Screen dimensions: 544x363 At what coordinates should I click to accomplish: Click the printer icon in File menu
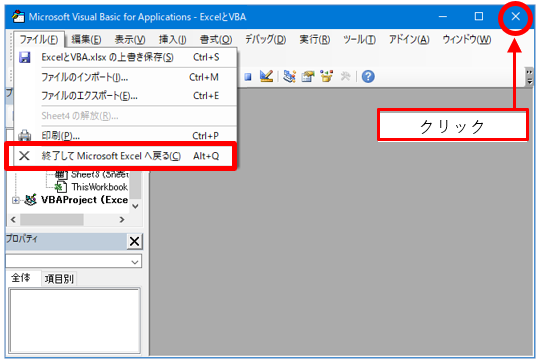tap(24, 135)
